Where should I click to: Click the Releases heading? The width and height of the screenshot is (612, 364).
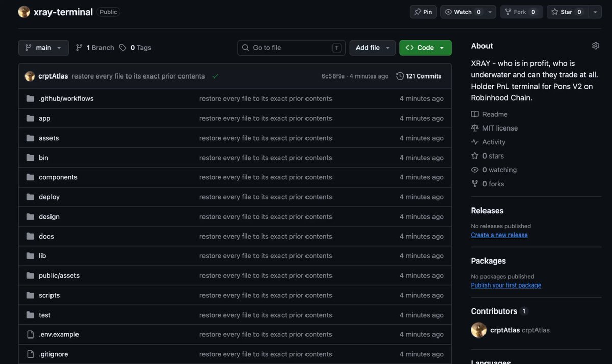487,211
